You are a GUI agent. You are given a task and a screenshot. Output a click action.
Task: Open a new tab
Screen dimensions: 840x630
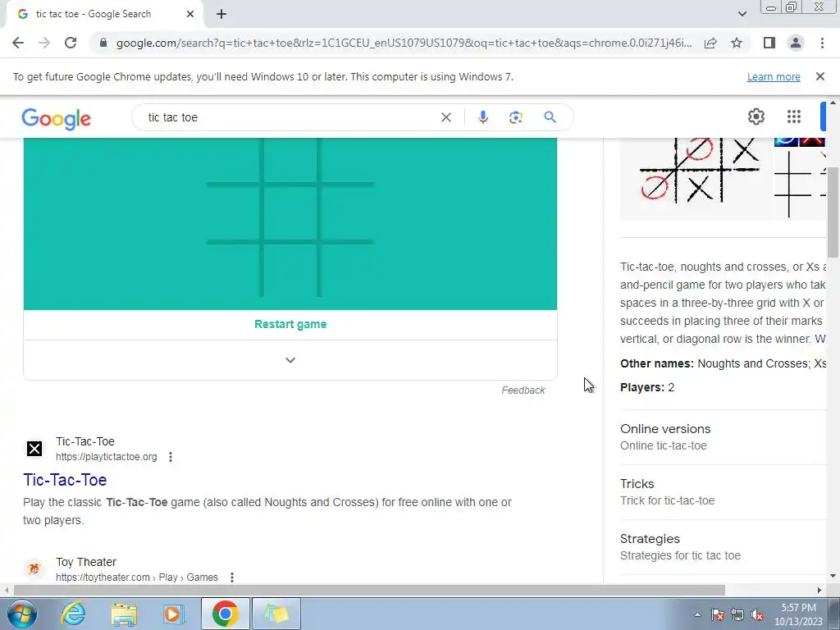click(221, 14)
